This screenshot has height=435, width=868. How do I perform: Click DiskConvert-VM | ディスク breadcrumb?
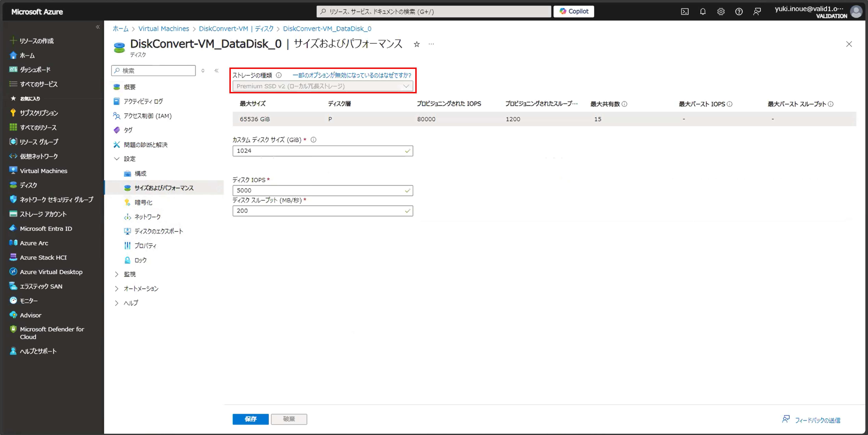[x=236, y=29]
